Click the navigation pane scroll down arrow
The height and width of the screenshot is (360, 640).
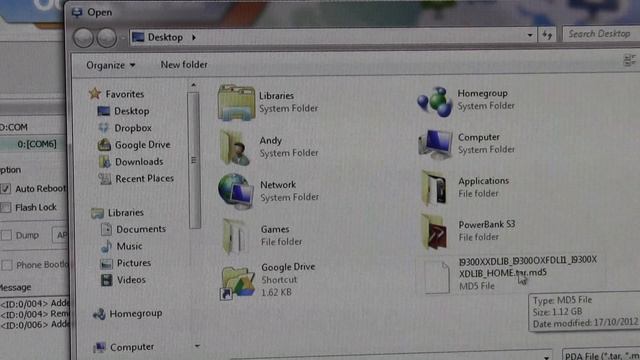click(197, 346)
